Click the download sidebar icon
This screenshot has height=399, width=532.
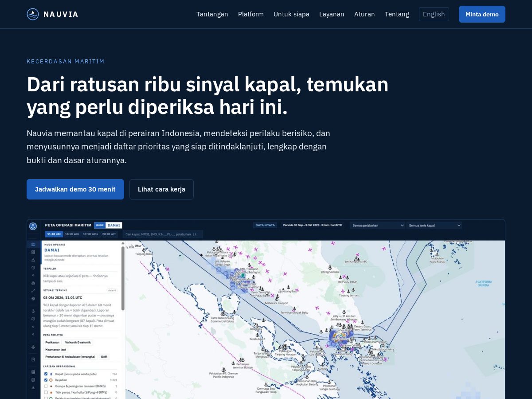pyautogui.click(x=33, y=387)
